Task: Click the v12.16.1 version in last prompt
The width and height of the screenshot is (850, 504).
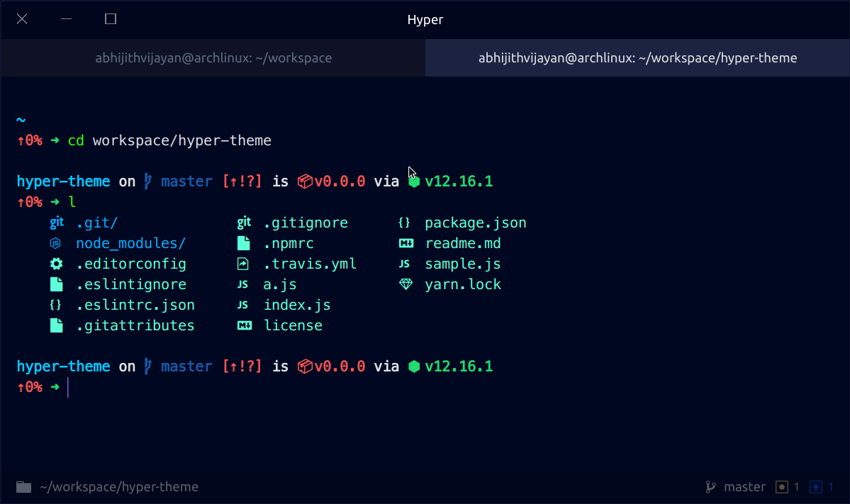Action: [x=459, y=366]
